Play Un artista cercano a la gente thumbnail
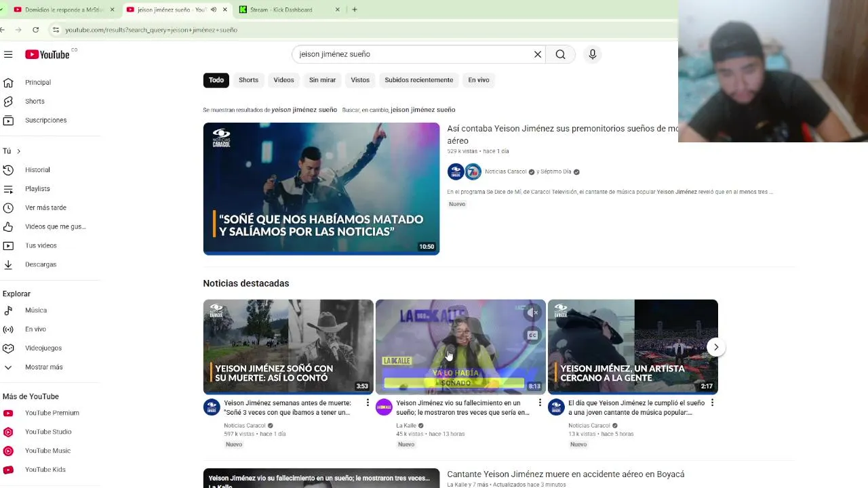Screen dimensions: 868x488 tap(633, 346)
